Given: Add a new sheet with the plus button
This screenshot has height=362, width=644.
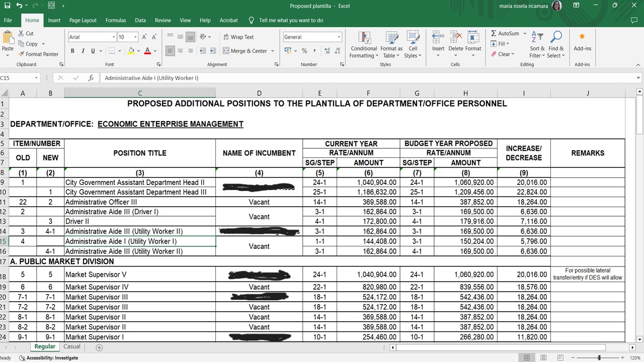Looking at the screenshot, I should [99, 347].
